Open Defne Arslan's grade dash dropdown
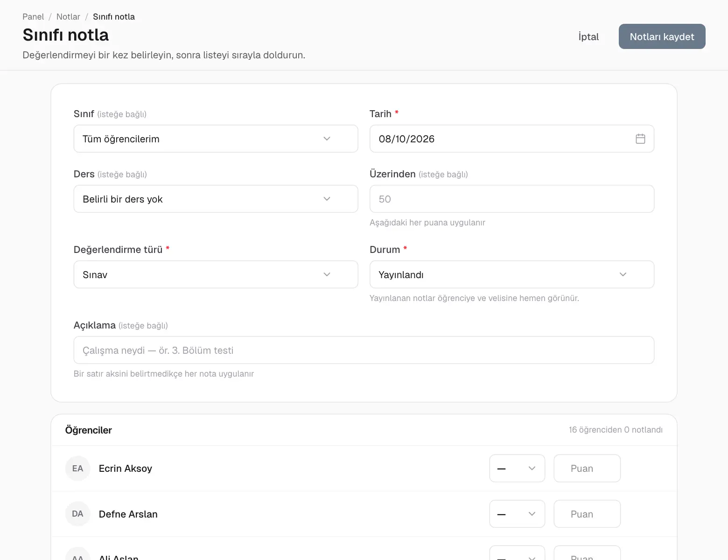 coord(517,514)
